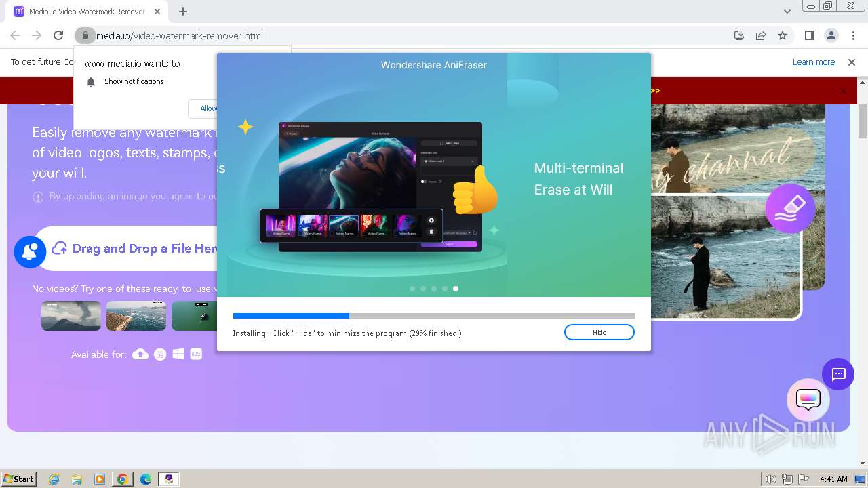Screen dimensions: 868x488
Task: Click the notification bell subscribe icon
Action: [x=30, y=251]
